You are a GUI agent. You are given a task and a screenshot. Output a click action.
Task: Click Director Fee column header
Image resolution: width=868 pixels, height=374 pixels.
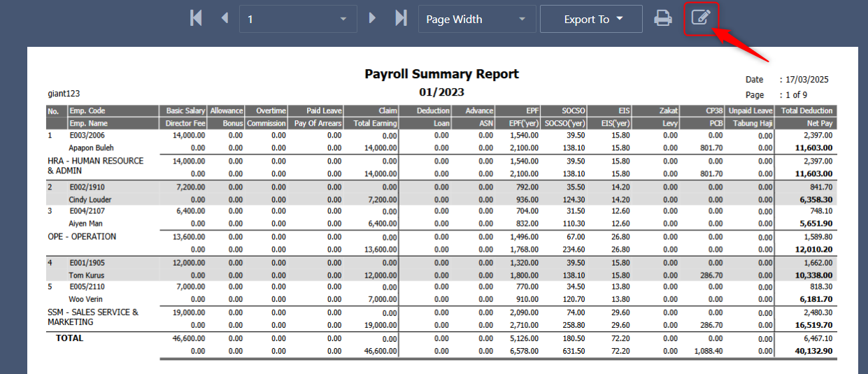(185, 123)
